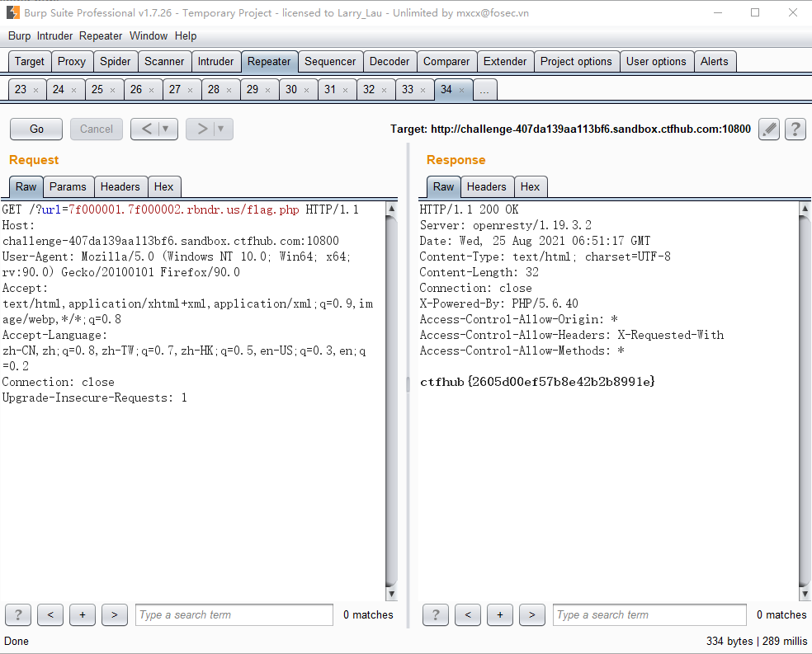Go to previous match in response search
The width and height of the screenshot is (812, 654).
point(468,614)
